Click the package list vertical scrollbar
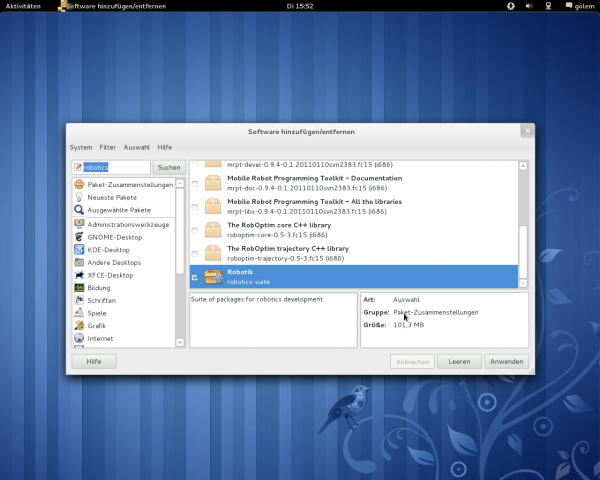This screenshot has width=600, height=480. point(523,250)
